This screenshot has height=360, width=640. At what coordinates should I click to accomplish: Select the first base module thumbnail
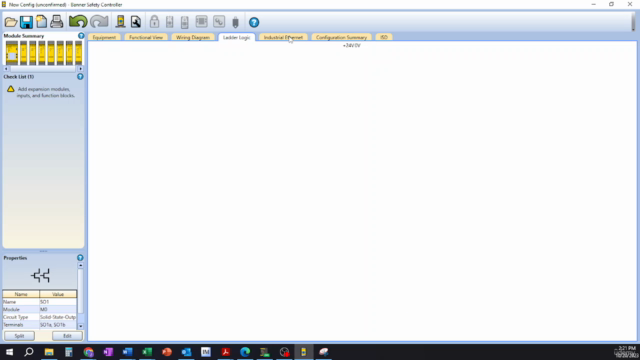click(x=12, y=53)
